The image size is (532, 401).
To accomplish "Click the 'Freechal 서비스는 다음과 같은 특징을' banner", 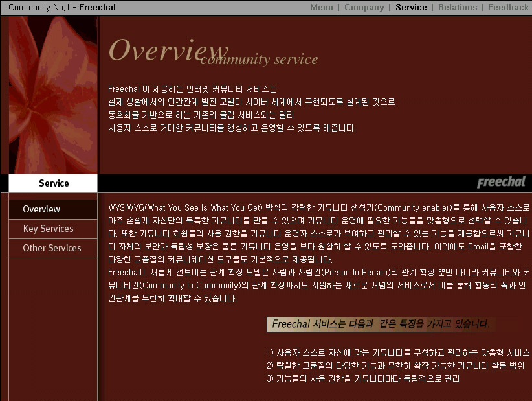I will pos(381,325).
